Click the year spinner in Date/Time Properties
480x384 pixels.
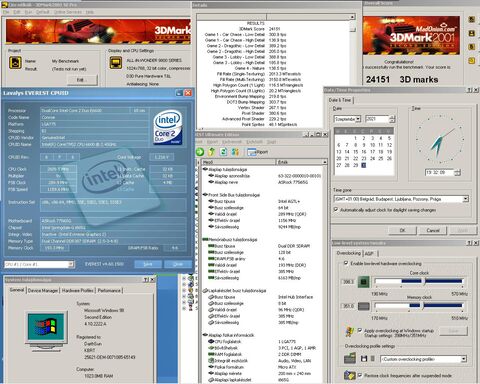pyautogui.click(x=392, y=119)
